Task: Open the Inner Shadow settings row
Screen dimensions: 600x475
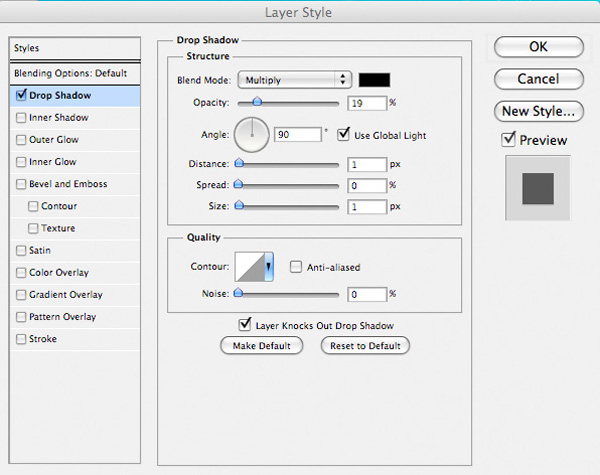Action: pyautogui.click(x=75, y=118)
